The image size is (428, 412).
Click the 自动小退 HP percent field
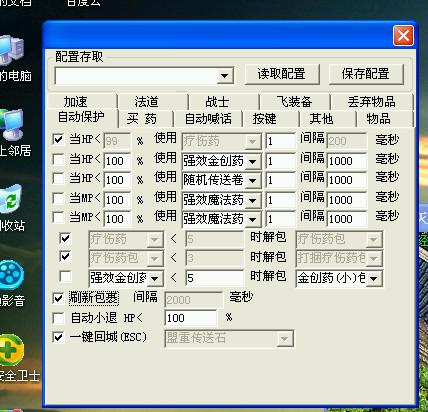190,318
